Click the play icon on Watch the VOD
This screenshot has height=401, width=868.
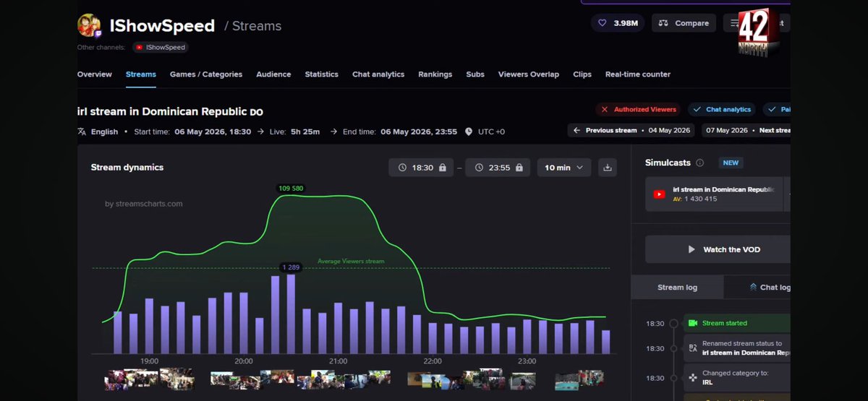click(x=692, y=249)
